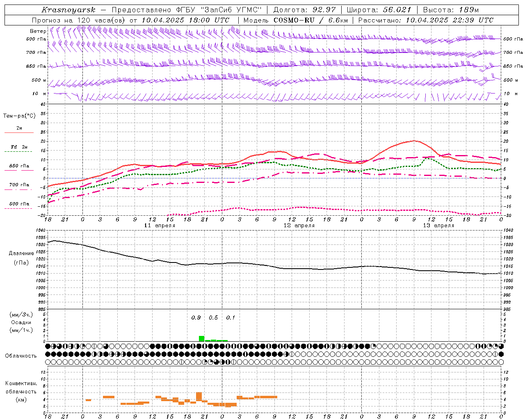Click the (мм/3ч.) precipitation unit label
525x420 pixels.
pyautogui.click(x=21, y=315)
